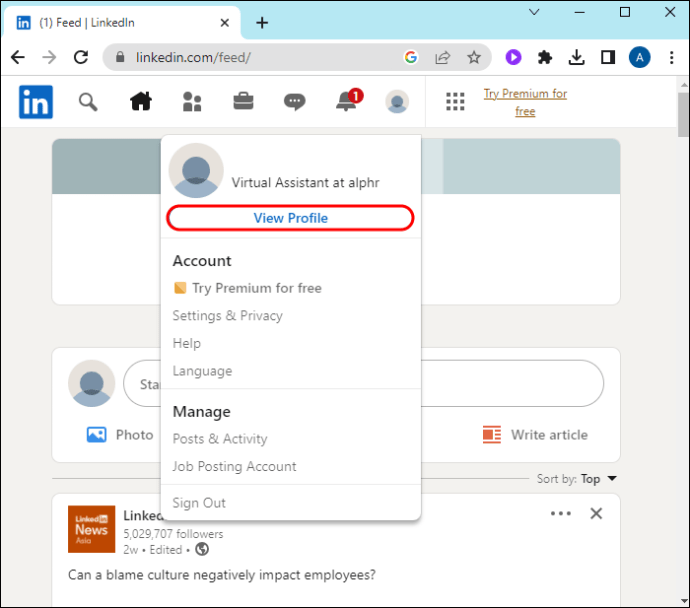Open the My Network people icon
The width and height of the screenshot is (690, 608).
(192, 102)
